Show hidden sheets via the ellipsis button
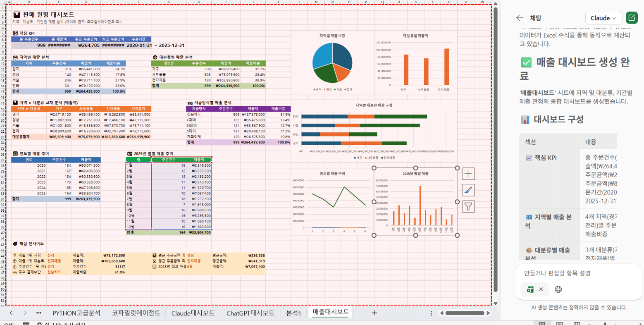Image resolution: width=644 pixels, height=325 pixels. 38,313
